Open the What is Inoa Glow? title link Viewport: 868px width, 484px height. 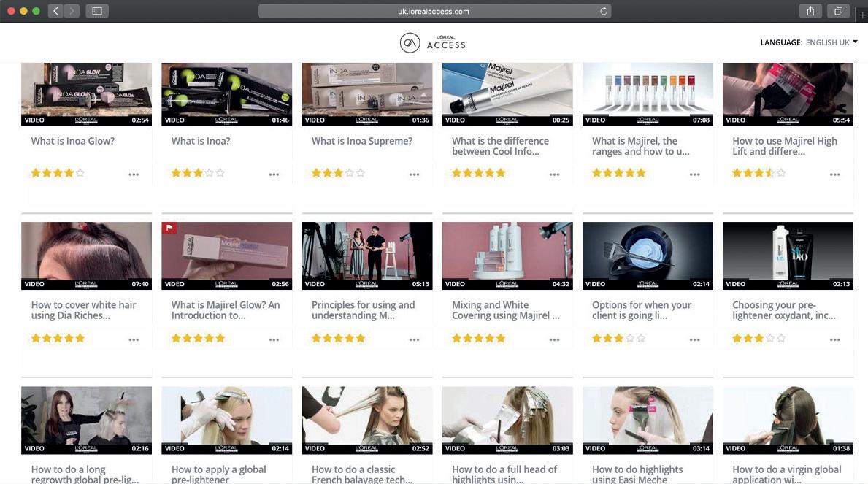72,141
